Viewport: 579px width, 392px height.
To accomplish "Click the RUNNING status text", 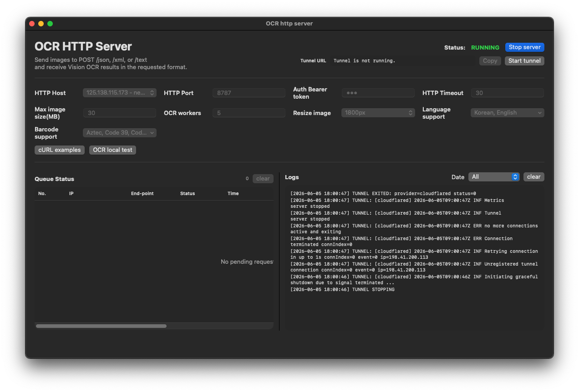I will 485,47.
